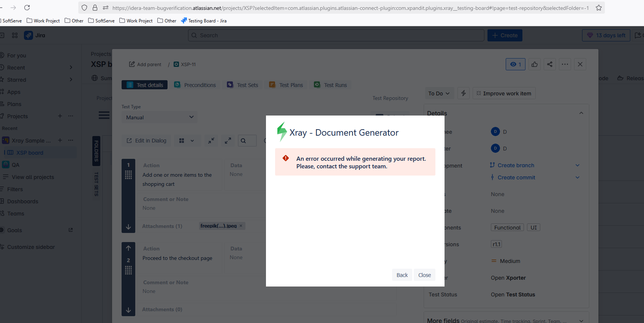Move step 2 down with arrow
Image resolution: width=644 pixels, height=323 pixels.
(128, 310)
